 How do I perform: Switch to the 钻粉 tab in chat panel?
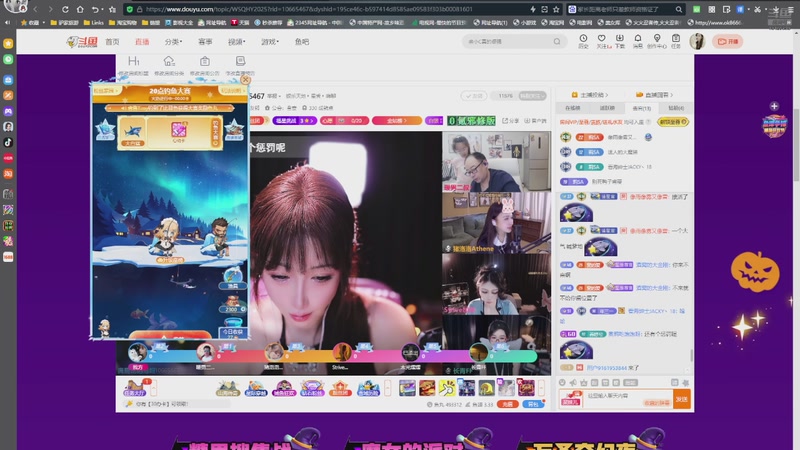(x=676, y=108)
